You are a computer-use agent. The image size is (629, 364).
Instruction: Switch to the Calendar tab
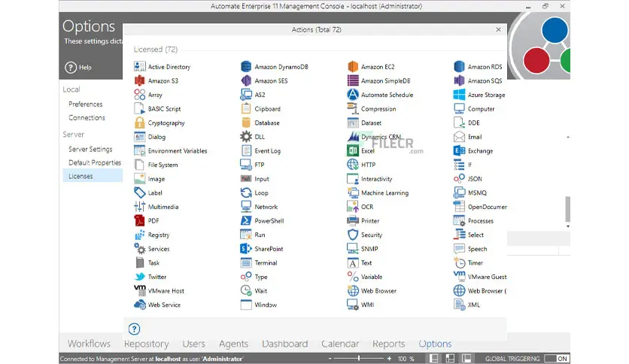click(x=340, y=344)
